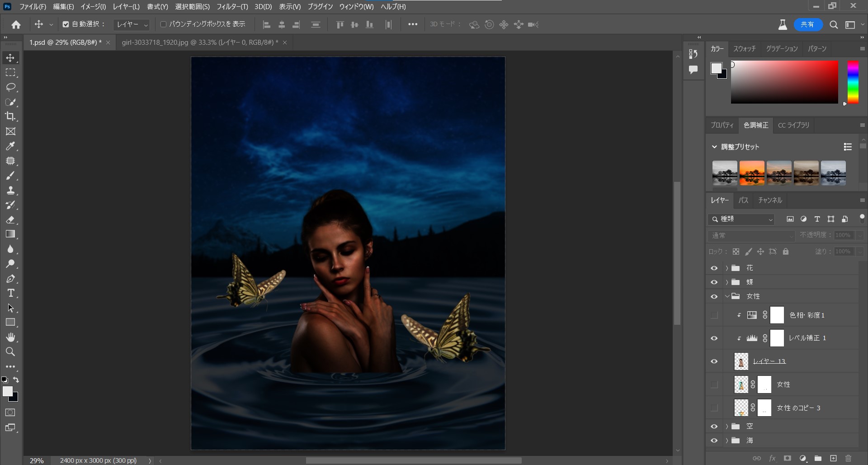Image resolution: width=868 pixels, height=465 pixels.
Task: Switch to the スウォッチ tab
Action: coord(745,49)
